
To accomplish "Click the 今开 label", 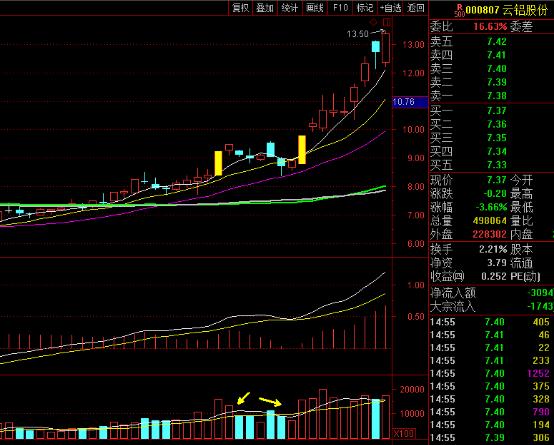I will pyautogui.click(x=521, y=180).
